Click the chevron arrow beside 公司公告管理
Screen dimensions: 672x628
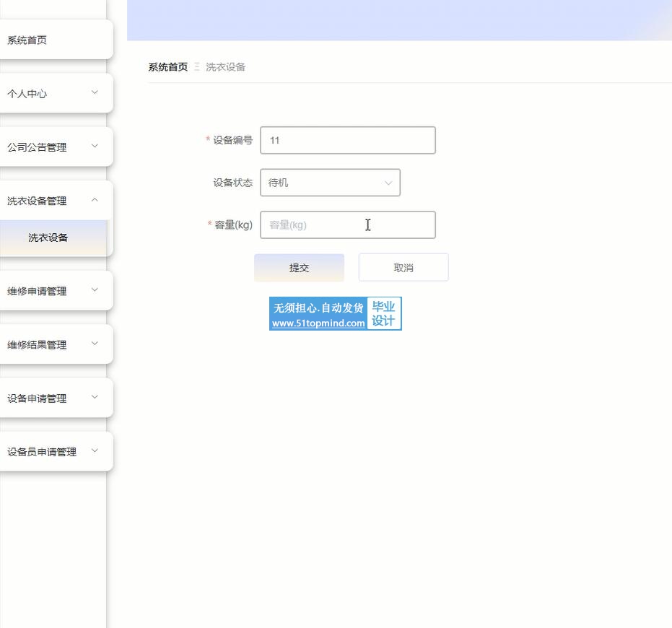pyautogui.click(x=95, y=146)
